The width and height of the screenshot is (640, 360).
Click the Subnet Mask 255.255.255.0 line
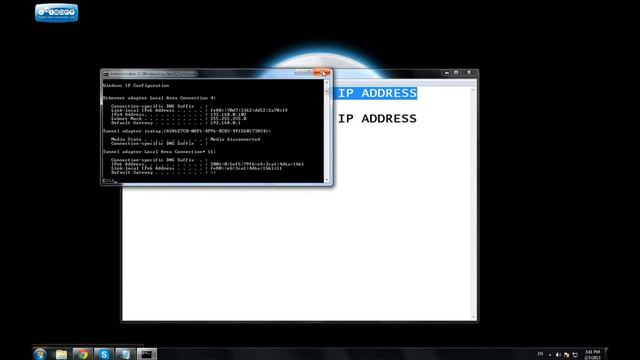pos(179,119)
